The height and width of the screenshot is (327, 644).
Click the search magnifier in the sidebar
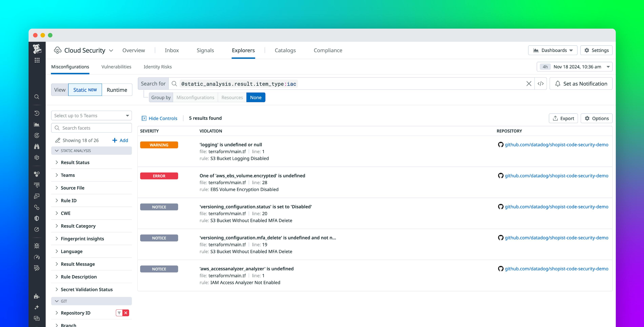click(x=37, y=97)
